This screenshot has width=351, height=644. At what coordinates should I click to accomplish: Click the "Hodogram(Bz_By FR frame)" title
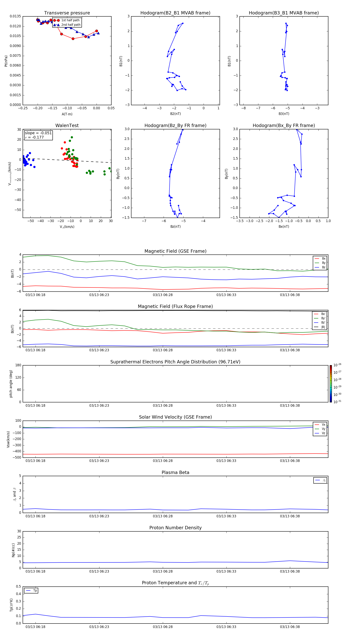coord(175,125)
